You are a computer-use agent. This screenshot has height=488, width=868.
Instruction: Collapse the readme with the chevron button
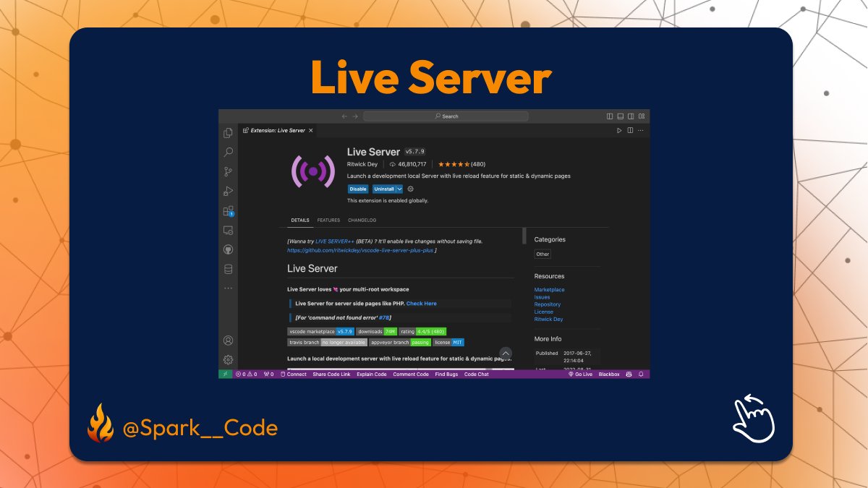506,354
